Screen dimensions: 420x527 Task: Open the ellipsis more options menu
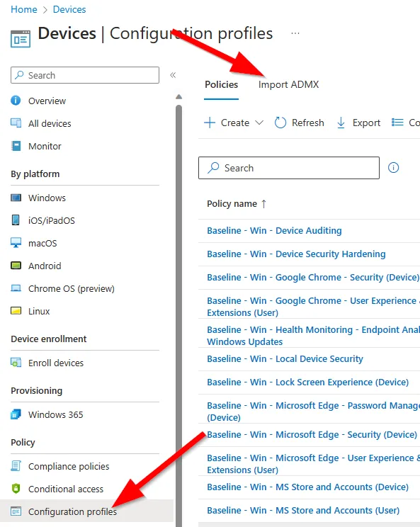tap(295, 33)
